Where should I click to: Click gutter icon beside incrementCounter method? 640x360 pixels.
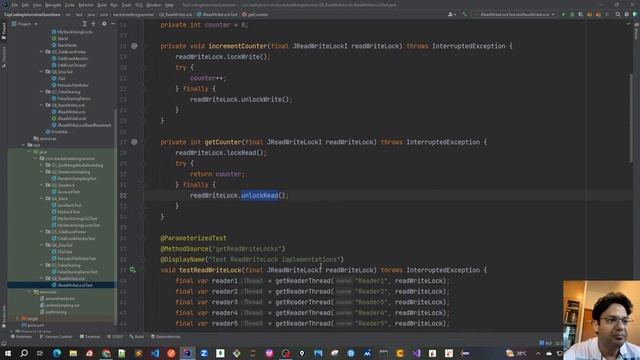(x=134, y=46)
